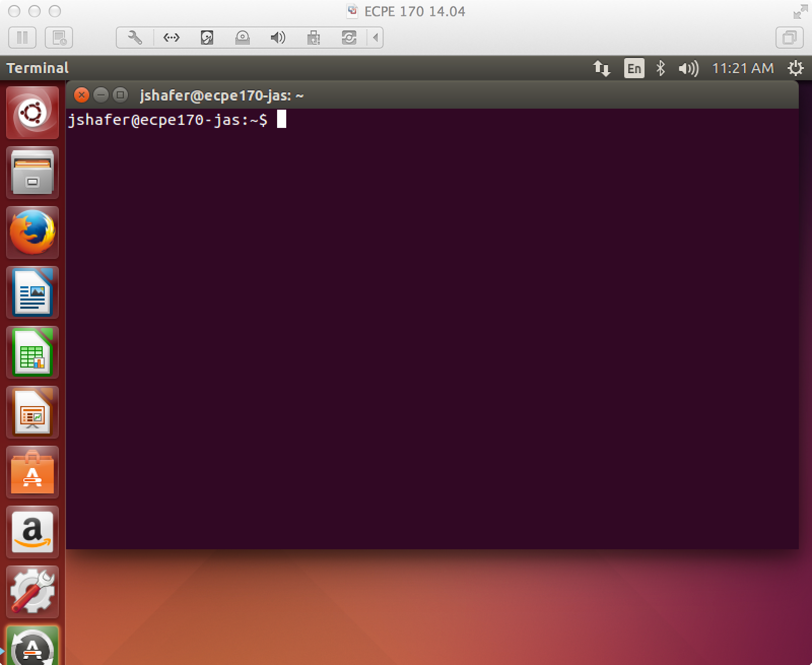The width and height of the screenshot is (812, 665).
Task: Open Firefox from the launcher
Action: tap(32, 234)
